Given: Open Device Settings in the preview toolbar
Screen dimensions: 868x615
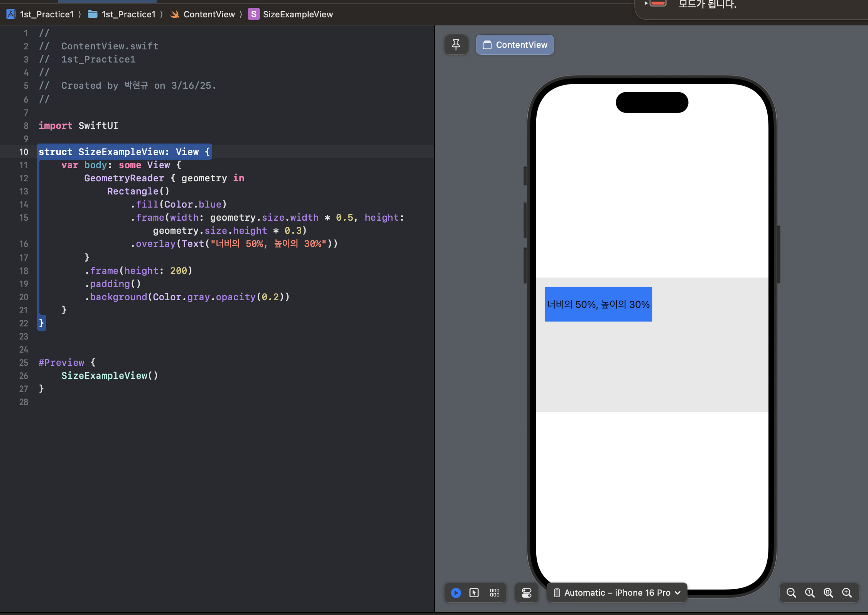Looking at the screenshot, I should tap(526, 593).
